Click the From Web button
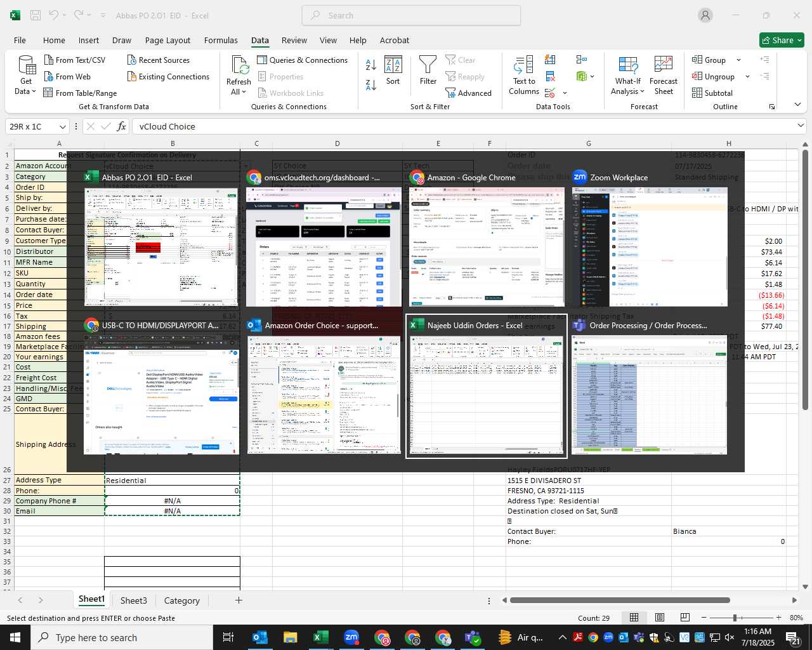 (x=68, y=76)
